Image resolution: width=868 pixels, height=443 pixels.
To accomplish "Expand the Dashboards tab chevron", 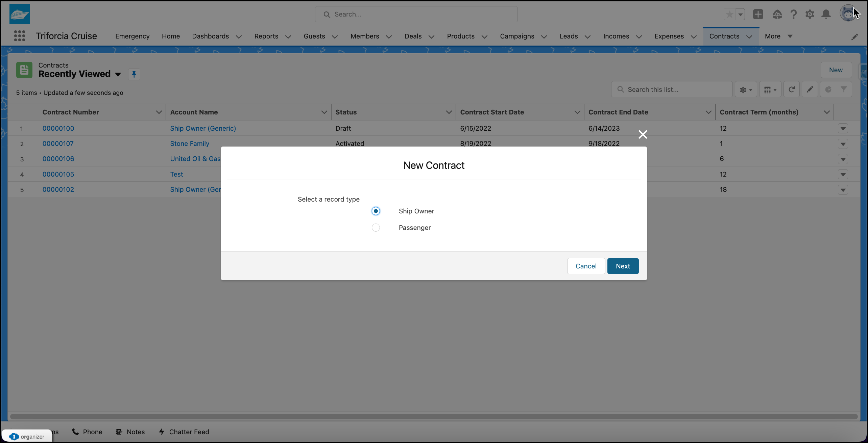I will [239, 36].
